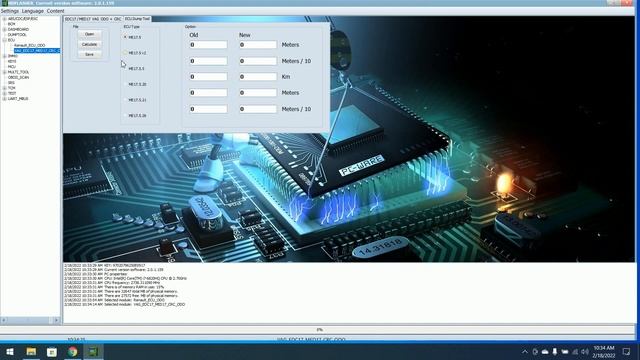Viewport: 640px width, 360px height.
Task: Click the application icon in title bar
Action: tap(5, 3)
